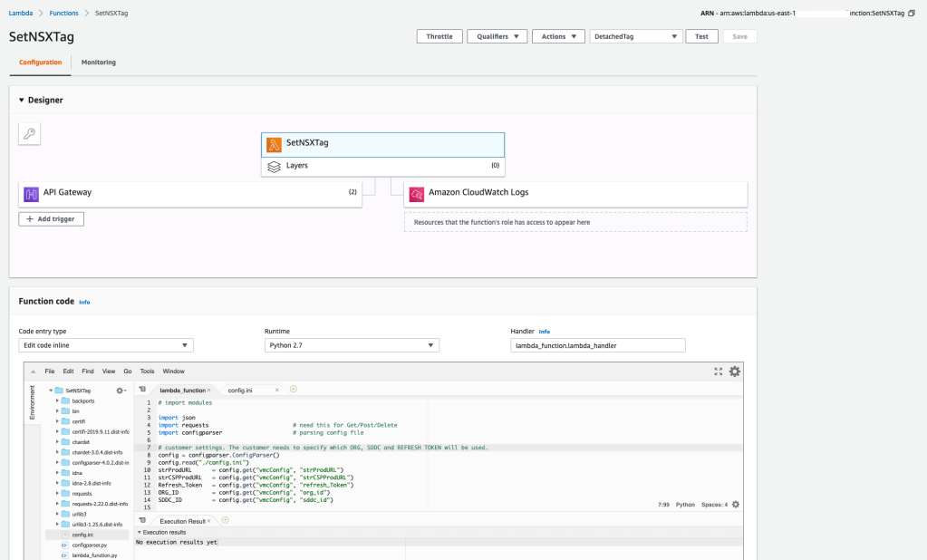
Task: Click the new tab plus icon in editor
Action: pos(292,388)
